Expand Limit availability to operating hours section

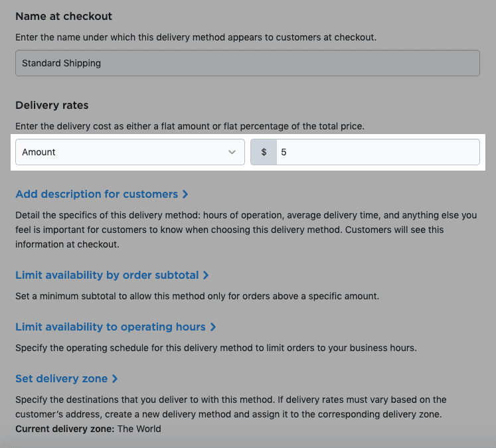(110, 327)
